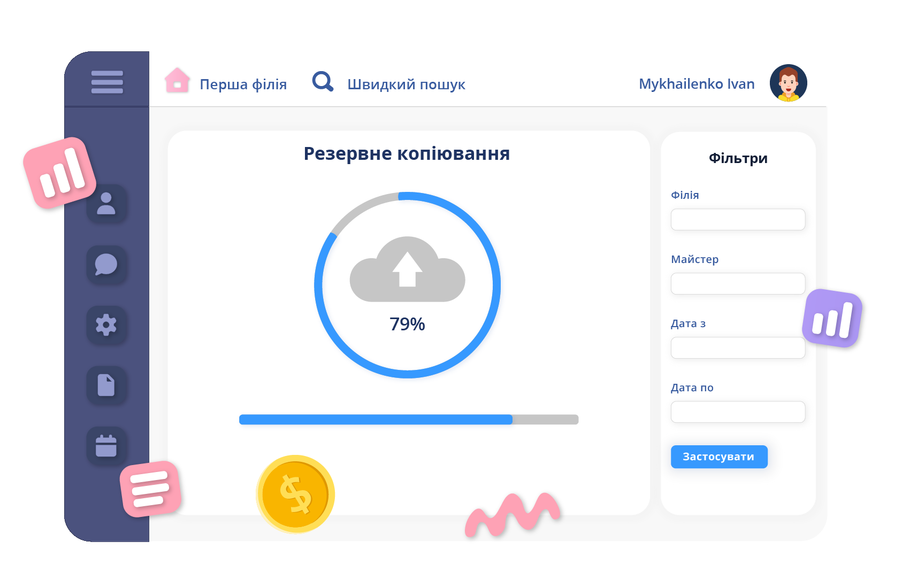Click the cloud upload icon
910x588 pixels.
point(407,270)
